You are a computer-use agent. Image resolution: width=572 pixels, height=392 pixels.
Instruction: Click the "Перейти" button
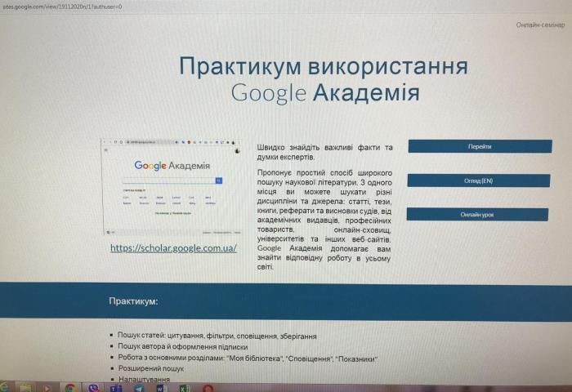coord(479,146)
